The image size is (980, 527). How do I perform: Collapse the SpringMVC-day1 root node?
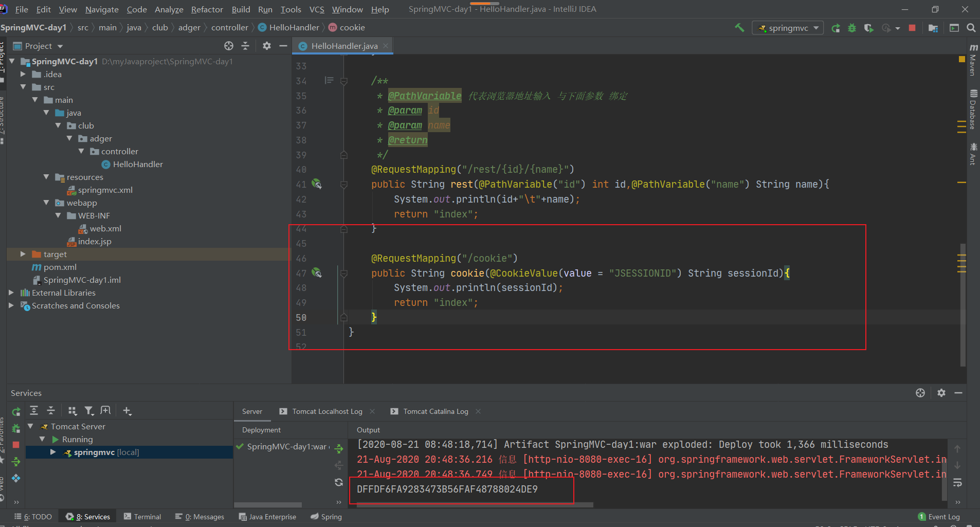12,61
